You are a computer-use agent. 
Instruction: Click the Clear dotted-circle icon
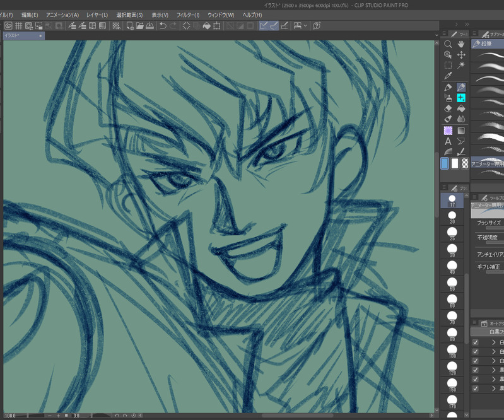click(x=187, y=26)
